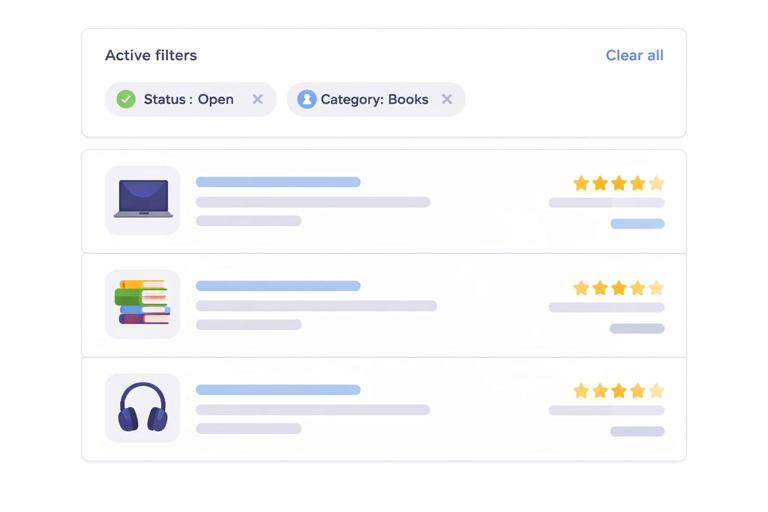The height and width of the screenshot is (512, 768).
Task: Remove the Status: Open filter chip
Action: click(x=258, y=99)
